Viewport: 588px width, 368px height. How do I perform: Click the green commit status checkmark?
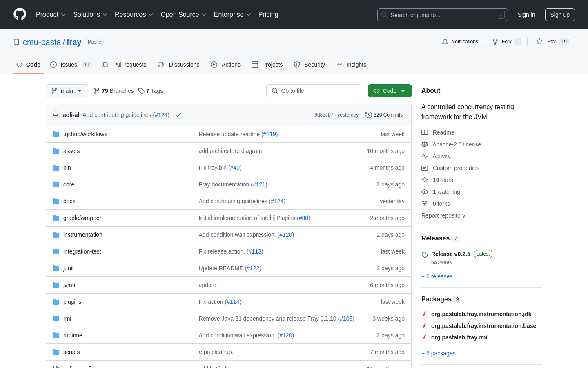click(178, 115)
